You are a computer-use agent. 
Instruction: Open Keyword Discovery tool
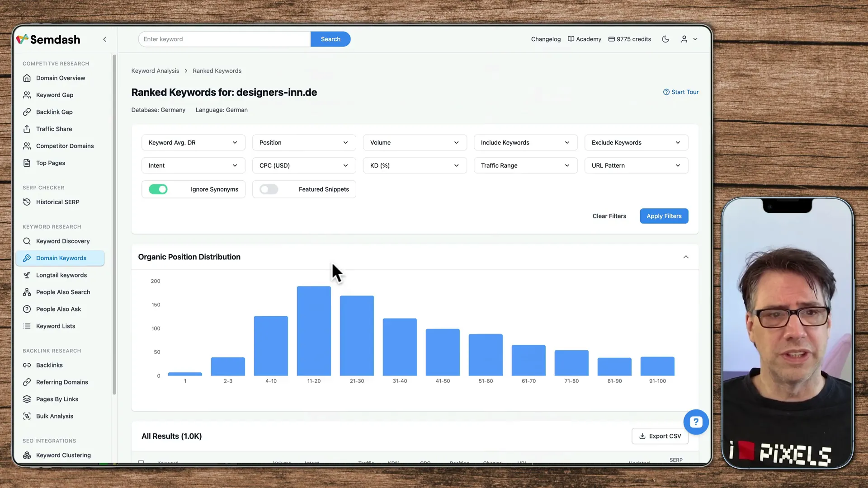tap(62, 241)
